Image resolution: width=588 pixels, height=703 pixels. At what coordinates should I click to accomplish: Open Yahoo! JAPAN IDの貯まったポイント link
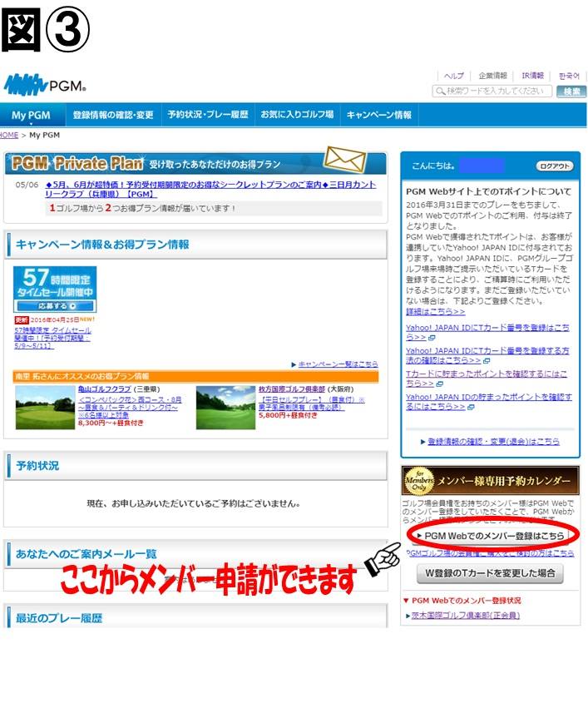(x=488, y=402)
